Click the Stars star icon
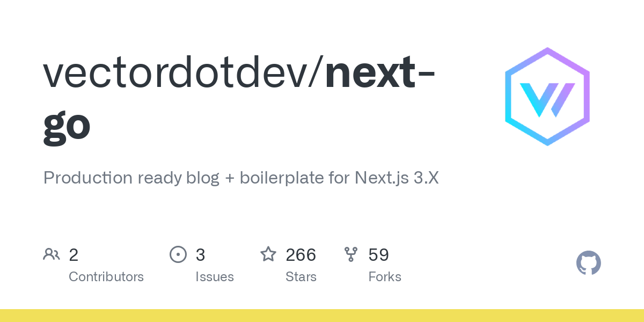Screen dimensions: 644x322 tap(268, 254)
